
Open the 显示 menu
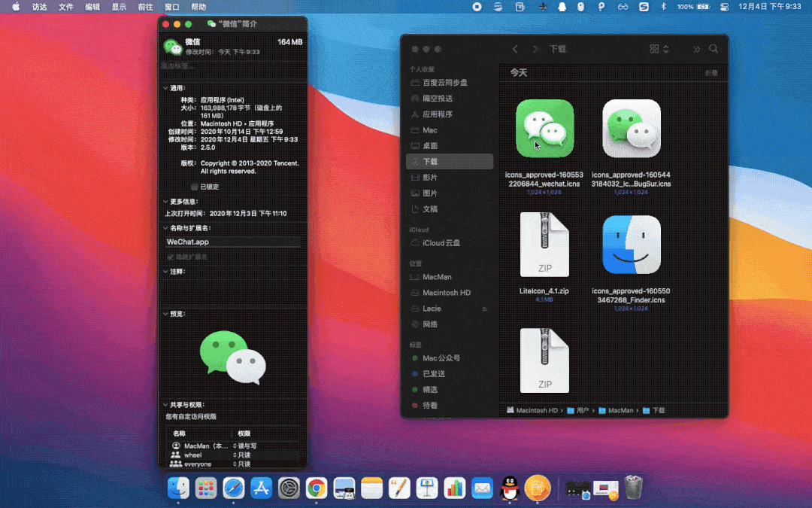119,7
